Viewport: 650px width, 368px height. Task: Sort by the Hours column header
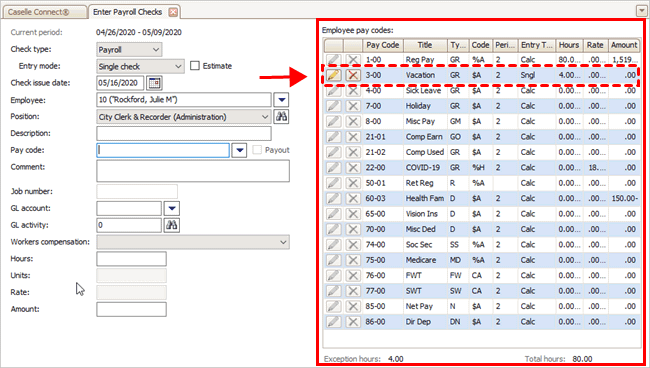tap(569, 45)
